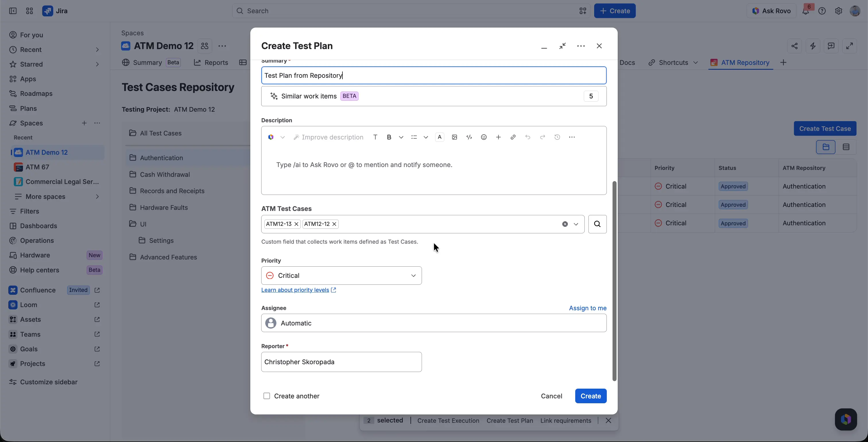Open the Reports tab
The height and width of the screenshot is (442, 868).
click(211, 63)
